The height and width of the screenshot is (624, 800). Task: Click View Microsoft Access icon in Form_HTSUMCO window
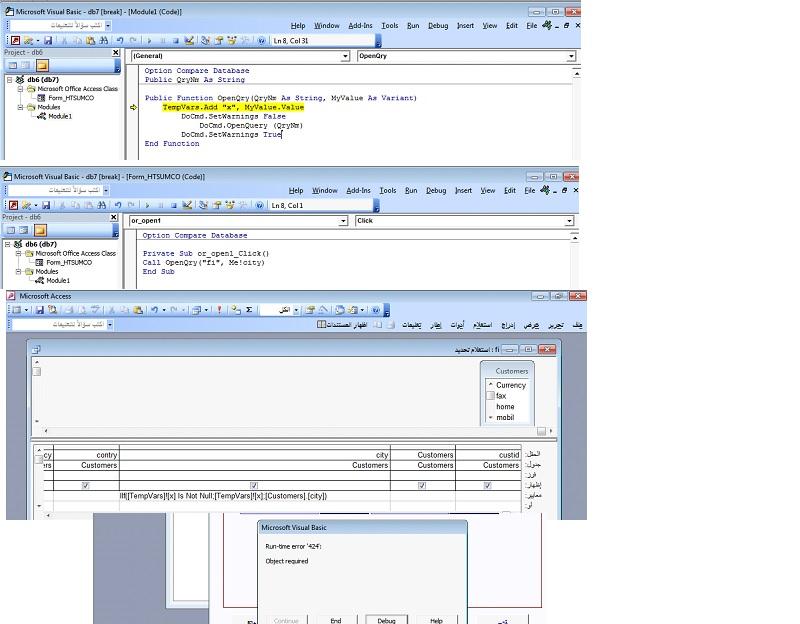click(14, 205)
